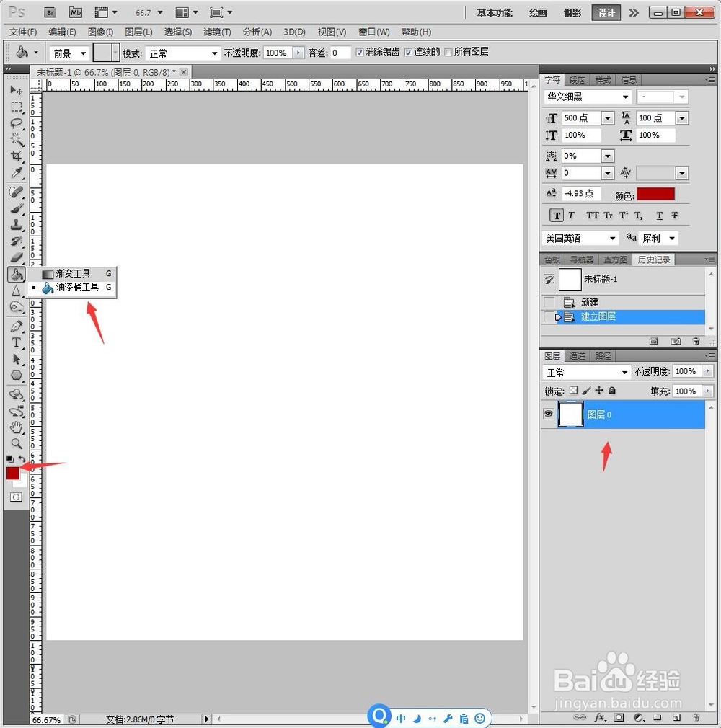This screenshot has width=721, height=728.
Task: Switch to the 摄影 workspace
Action: point(572,13)
